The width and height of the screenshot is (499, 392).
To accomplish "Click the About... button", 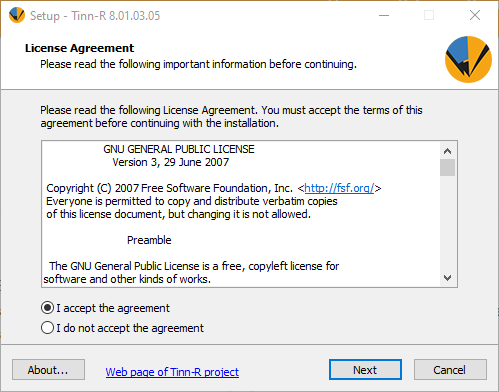I will tap(48, 370).
